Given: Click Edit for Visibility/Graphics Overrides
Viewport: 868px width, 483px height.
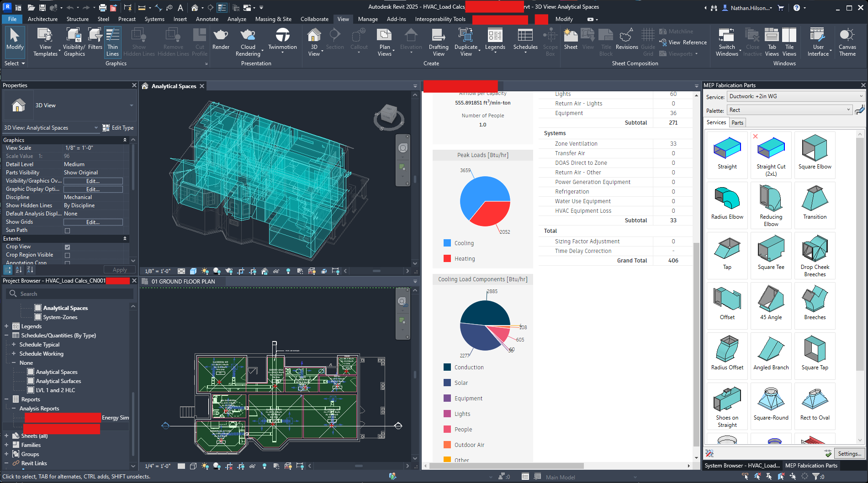Looking at the screenshot, I should point(93,181).
